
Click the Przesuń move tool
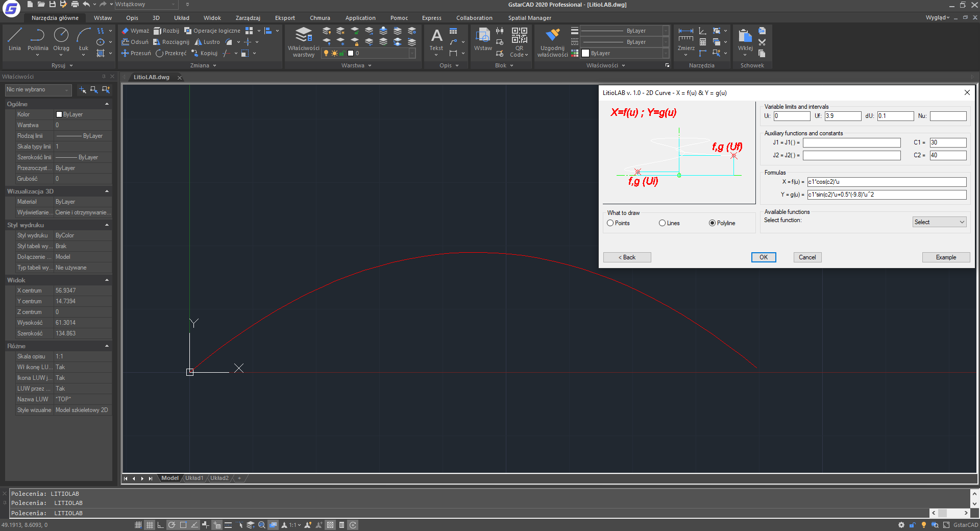click(136, 53)
